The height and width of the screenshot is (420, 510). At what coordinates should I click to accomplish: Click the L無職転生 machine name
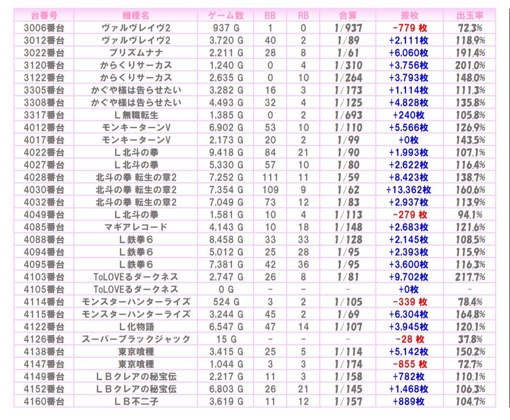pos(136,115)
